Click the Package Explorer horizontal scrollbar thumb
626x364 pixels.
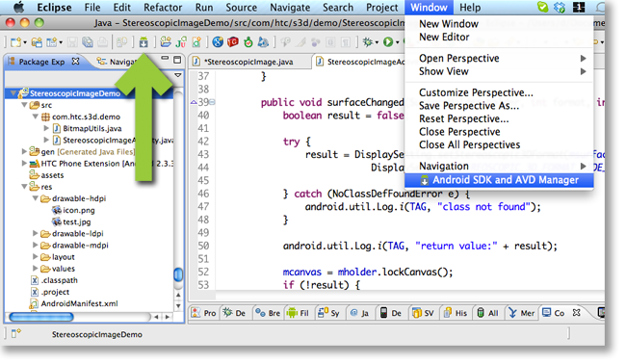(x=41, y=317)
